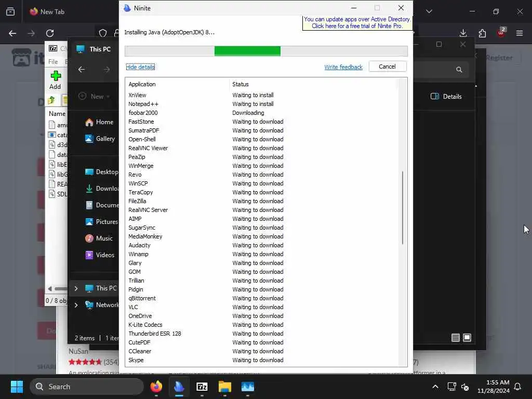The width and height of the screenshot is (532, 399).
Task: Open File Explorer from the taskbar
Action: [224, 387]
